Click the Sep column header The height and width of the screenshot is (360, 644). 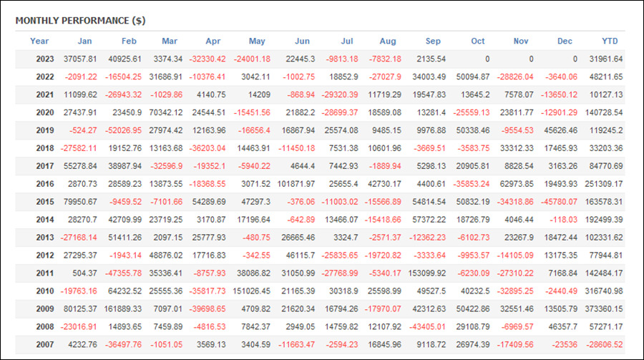[433, 41]
